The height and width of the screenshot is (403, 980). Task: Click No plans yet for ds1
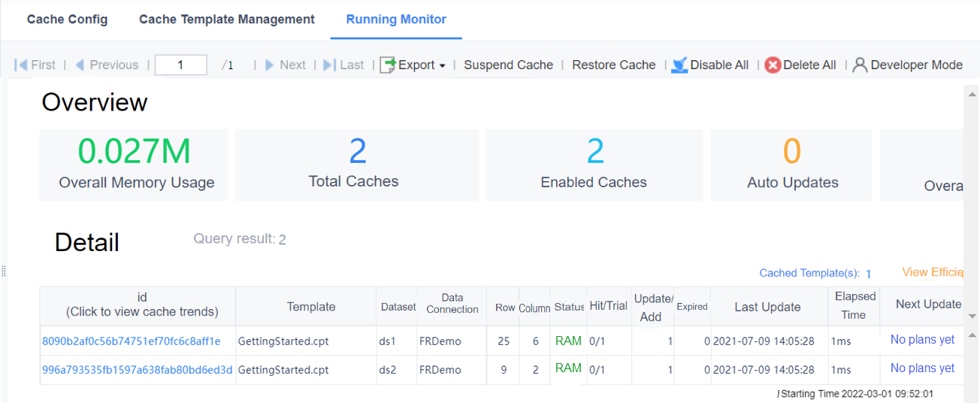click(x=922, y=340)
